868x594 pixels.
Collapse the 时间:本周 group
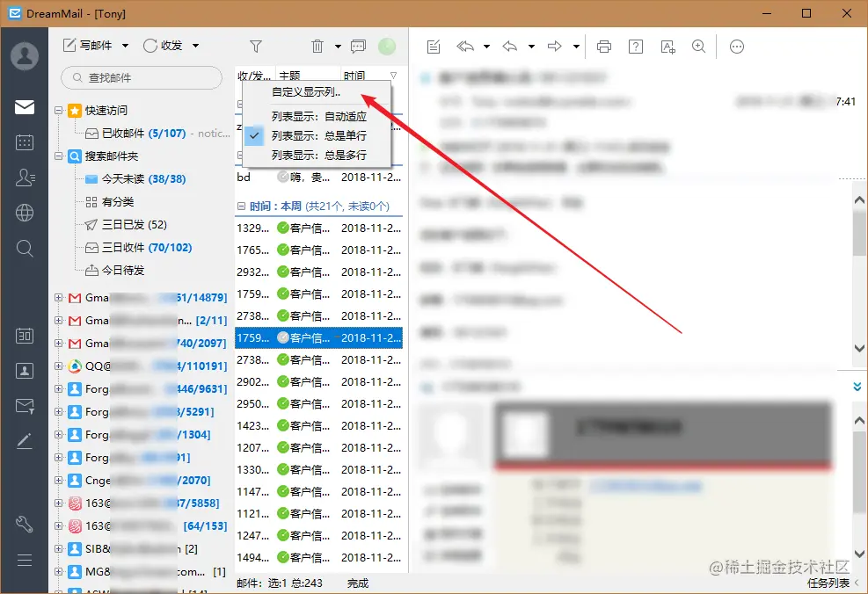pyautogui.click(x=241, y=206)
